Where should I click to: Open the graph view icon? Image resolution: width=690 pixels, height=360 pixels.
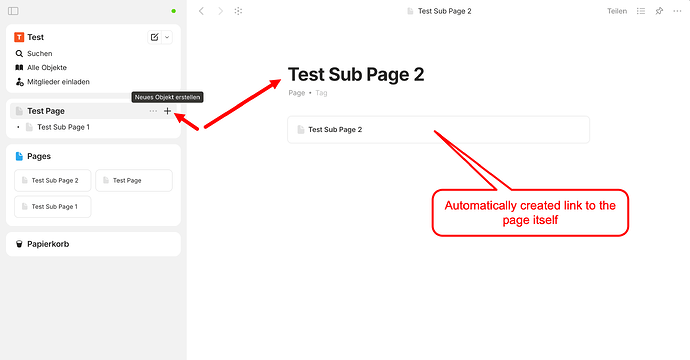pos(238,11)
